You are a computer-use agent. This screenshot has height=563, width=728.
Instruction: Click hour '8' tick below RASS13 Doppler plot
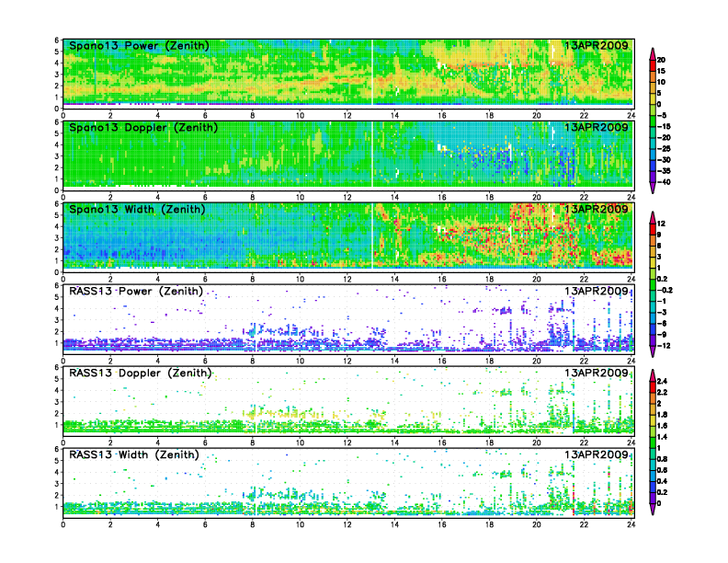click(253, 443)
